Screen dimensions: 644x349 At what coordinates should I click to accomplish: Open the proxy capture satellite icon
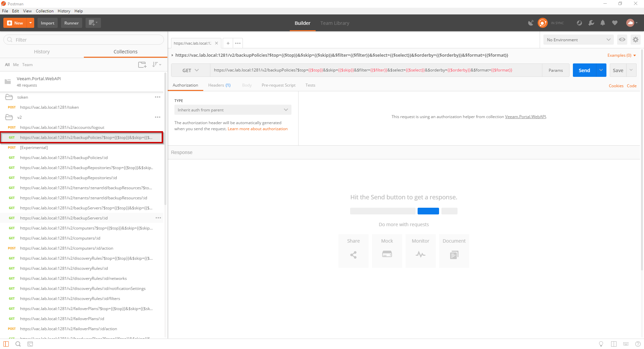531,23
